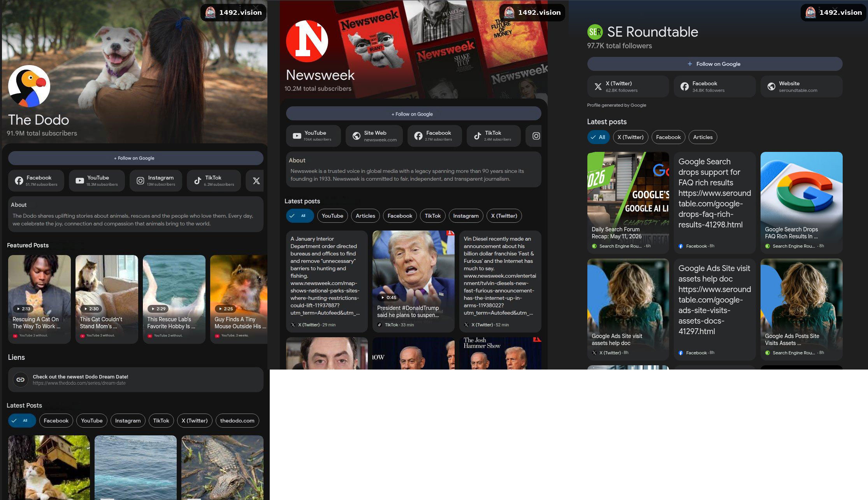
Task: Open the YouTube icon beside 706K subscribers
Action: tap(297, 136)
